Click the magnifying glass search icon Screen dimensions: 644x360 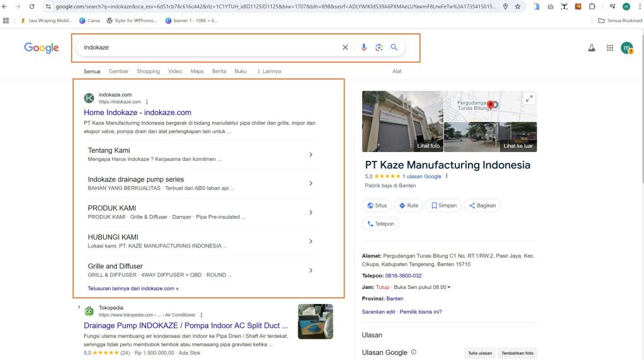pos(394,47)
